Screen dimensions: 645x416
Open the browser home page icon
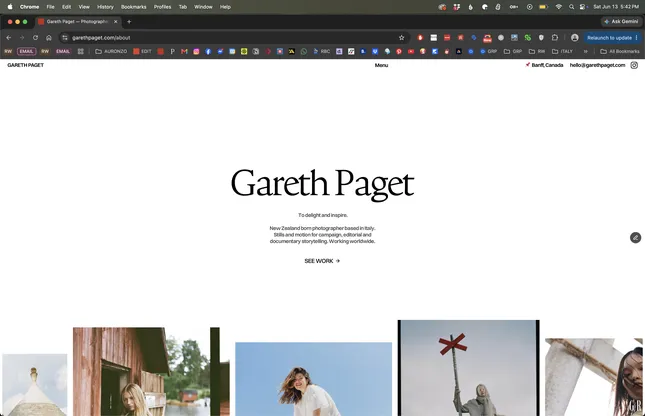(x=49, y=37)
